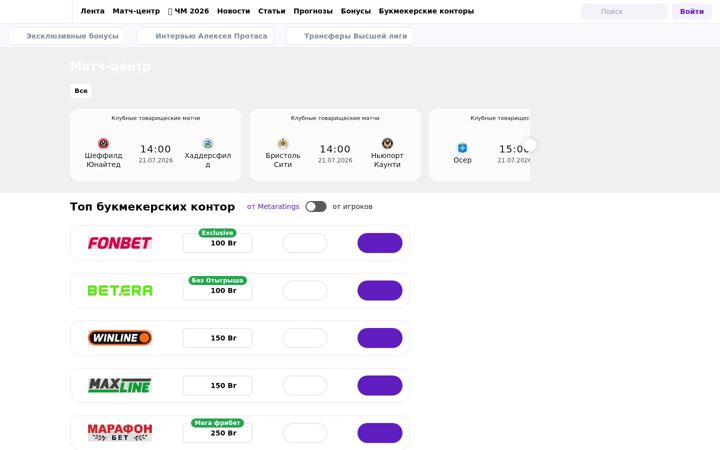Click the 14:00 time in Бристоль Сити card
This screenshot has height=450, width=720.
tap(335, 149)
